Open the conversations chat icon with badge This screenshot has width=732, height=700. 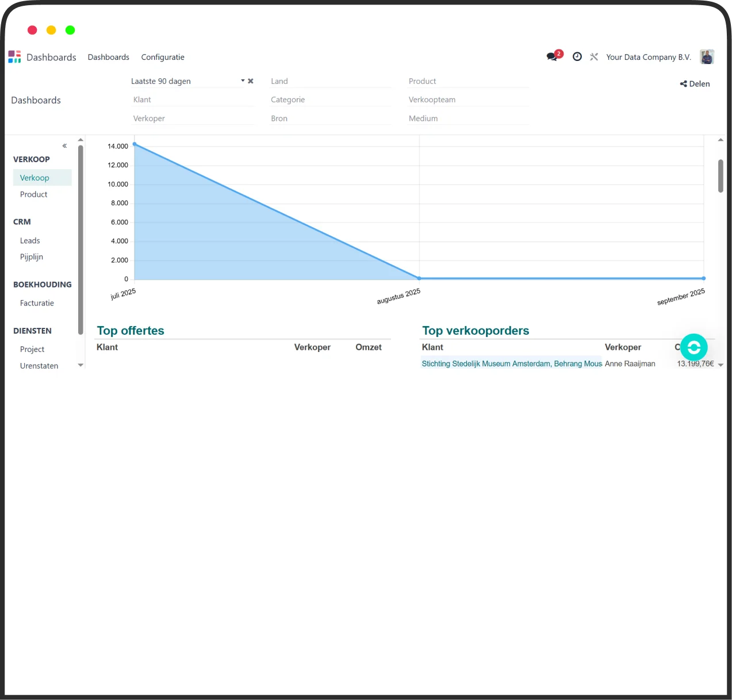tap(553, 56)
